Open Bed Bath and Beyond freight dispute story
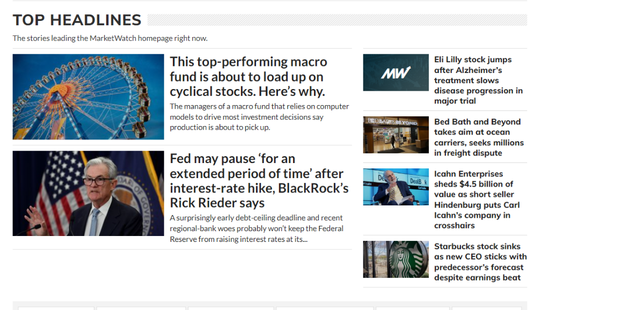Screen dimensions: 644x310 click(x=479, y=137)
